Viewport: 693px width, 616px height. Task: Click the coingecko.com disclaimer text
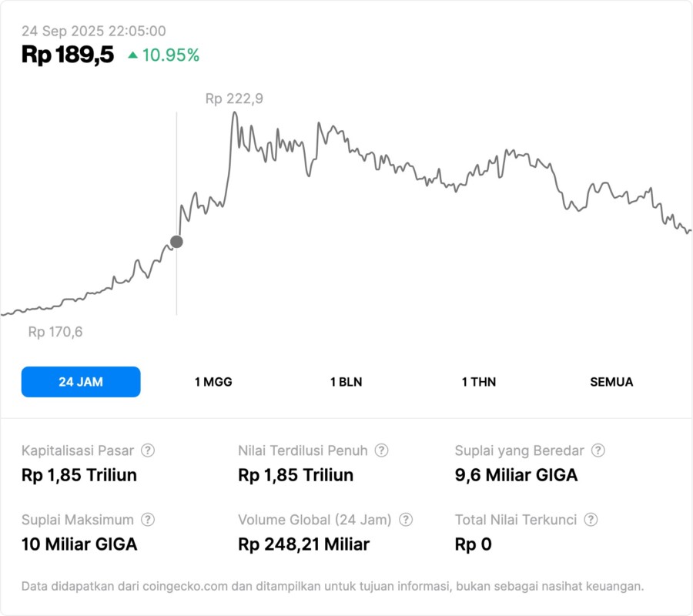tap(333, 586)
